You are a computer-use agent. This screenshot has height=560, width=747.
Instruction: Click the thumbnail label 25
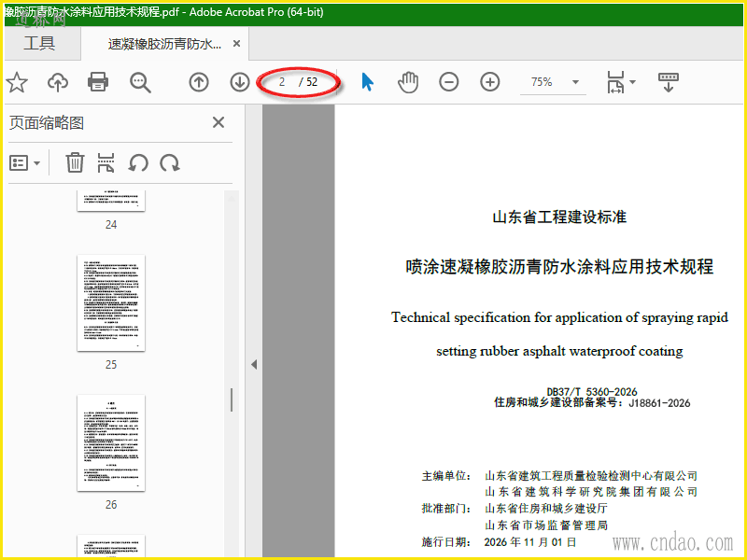point(111,365)
